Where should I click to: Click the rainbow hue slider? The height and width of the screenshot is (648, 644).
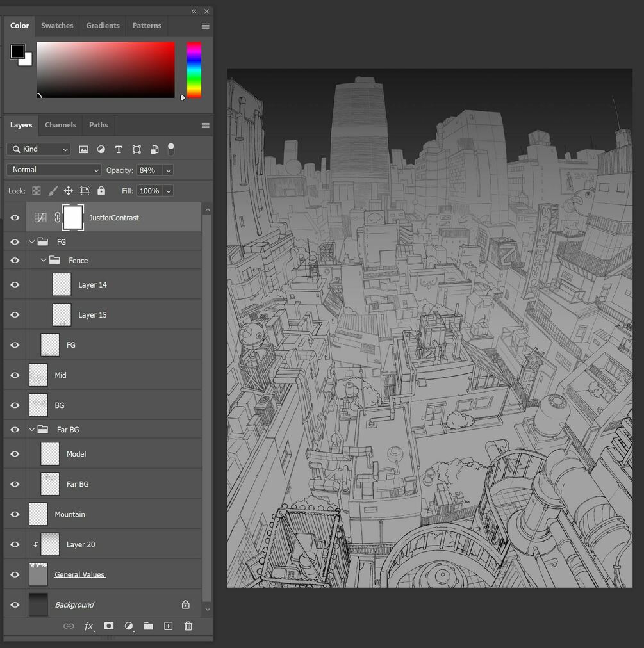[x=194, y=69]
